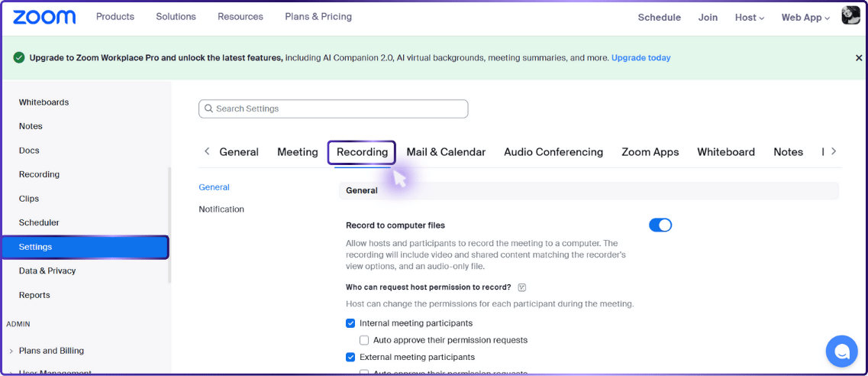Viewport: 868px width, 376px height.
Task: Switch to the General settings tab
Action: point(239,152)
